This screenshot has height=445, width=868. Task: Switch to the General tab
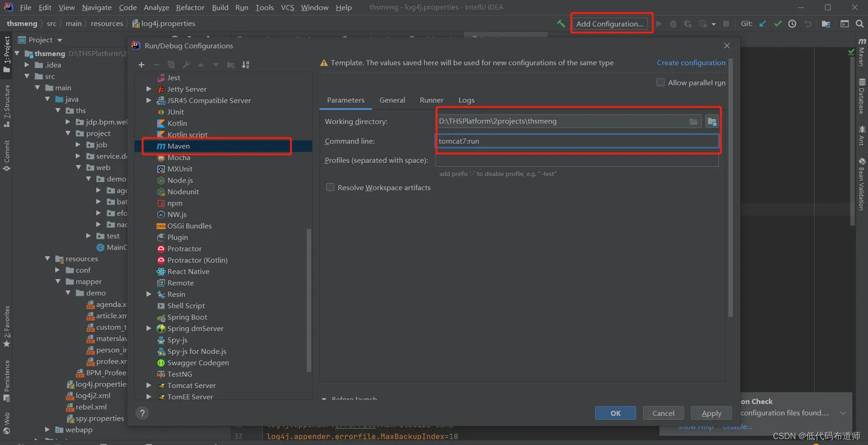point(392,100)
